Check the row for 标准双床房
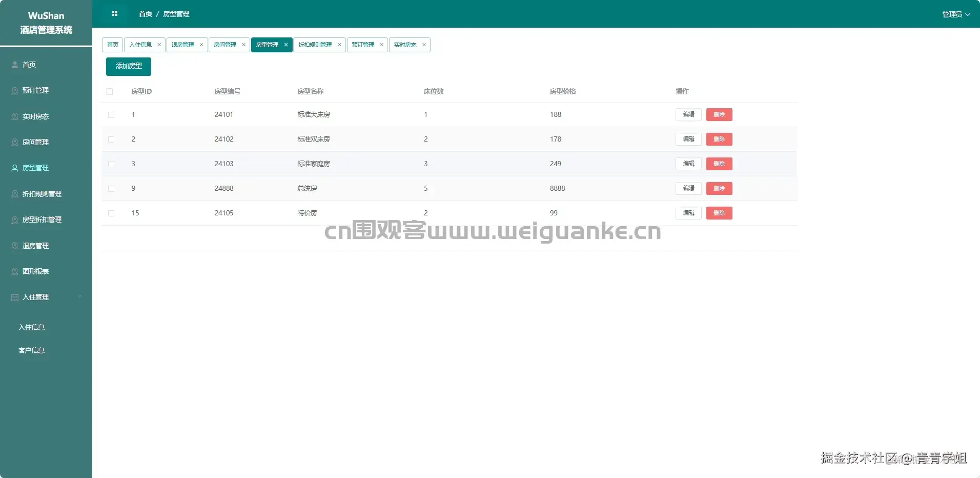This screenshot has height=478, width=980. point(111,140)
